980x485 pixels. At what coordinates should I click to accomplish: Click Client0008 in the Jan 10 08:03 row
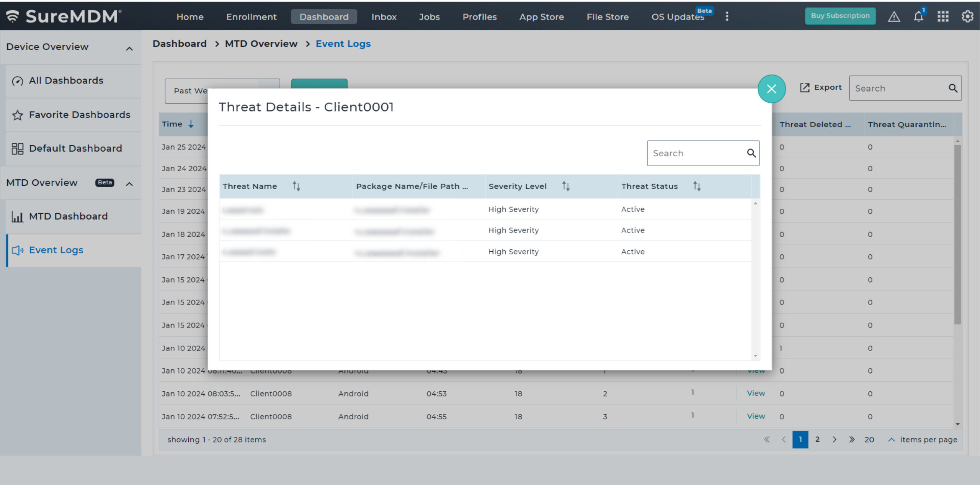pyautogui.click(x=271, y=393)
